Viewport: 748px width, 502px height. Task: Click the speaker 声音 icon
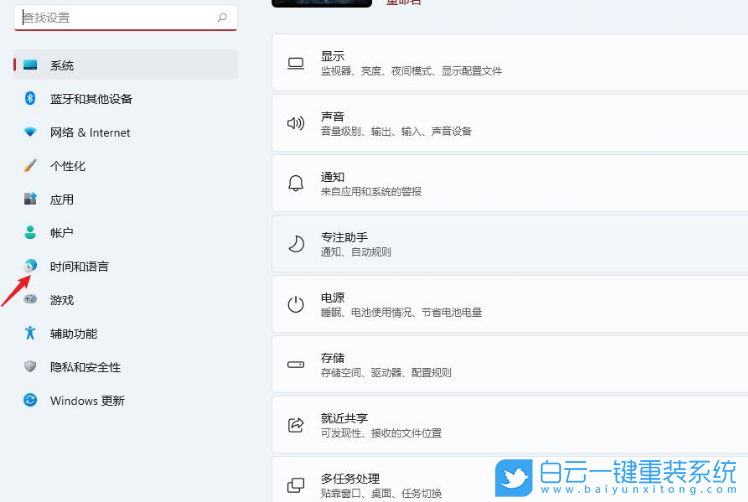point(296,124)
